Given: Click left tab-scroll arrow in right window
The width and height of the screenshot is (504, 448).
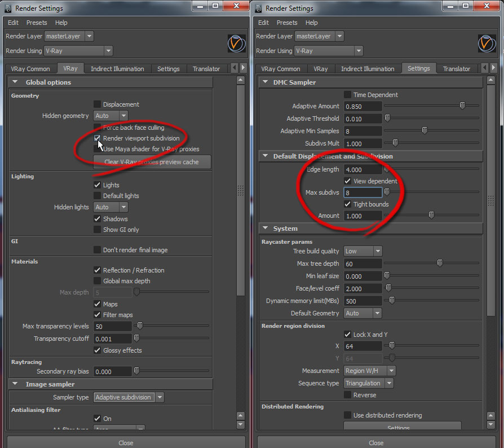Looking at the screenshot, I should (x=484, y=68).
